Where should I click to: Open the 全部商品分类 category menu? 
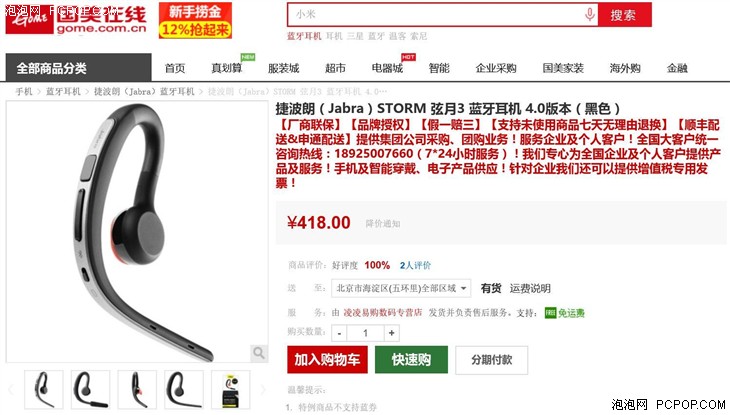tap(78, 68)
